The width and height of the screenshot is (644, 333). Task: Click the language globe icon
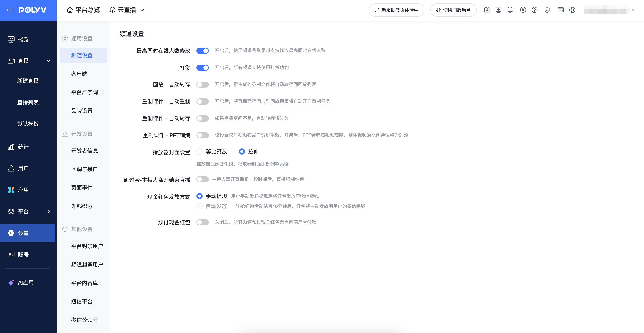pos(572,10)
